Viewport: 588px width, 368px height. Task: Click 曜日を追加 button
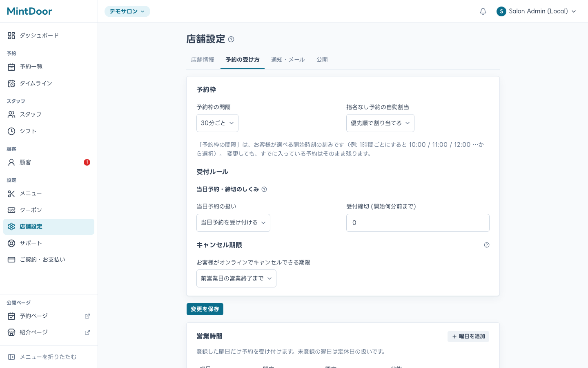468,337
